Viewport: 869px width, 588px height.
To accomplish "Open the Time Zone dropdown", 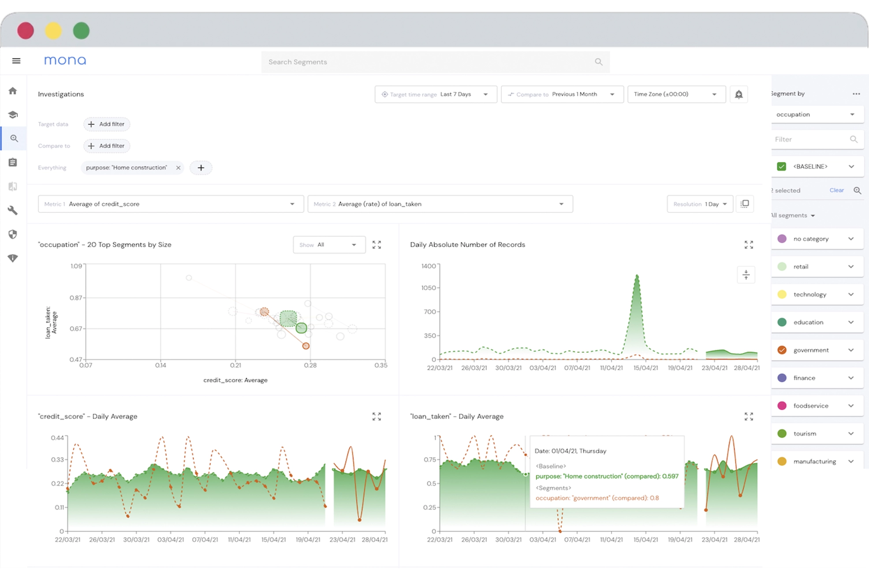I will pos(676,94).
